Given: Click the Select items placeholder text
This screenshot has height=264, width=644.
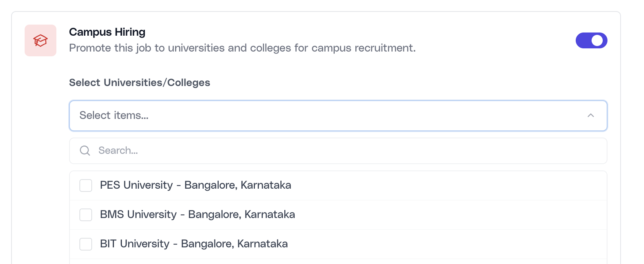Looking at the screenshot, I should coord(114,115).
